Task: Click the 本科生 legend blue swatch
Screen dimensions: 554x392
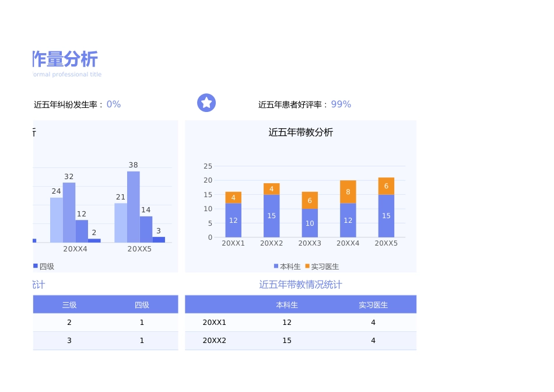Action: [276, 266]
